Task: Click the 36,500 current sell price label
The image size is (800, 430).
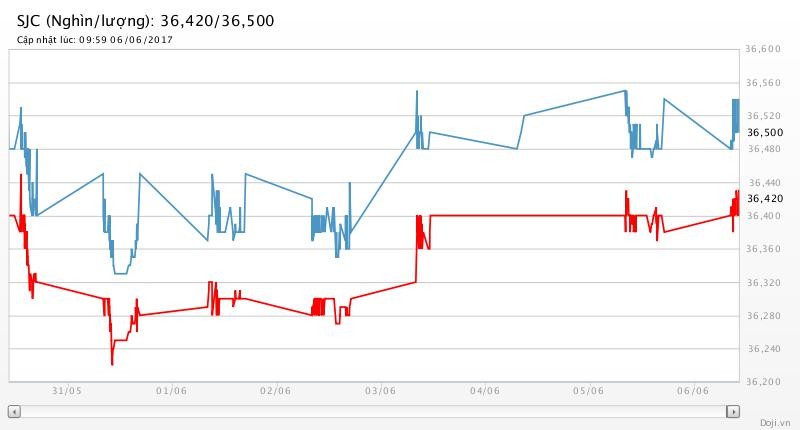Action: click(x=765, y=132)
